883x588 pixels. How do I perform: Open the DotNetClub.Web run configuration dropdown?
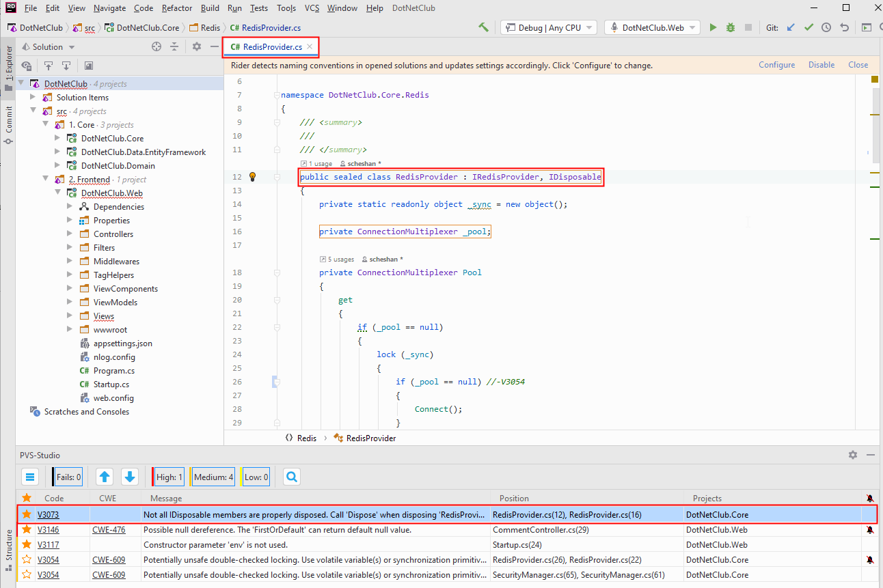coord(652,27)
